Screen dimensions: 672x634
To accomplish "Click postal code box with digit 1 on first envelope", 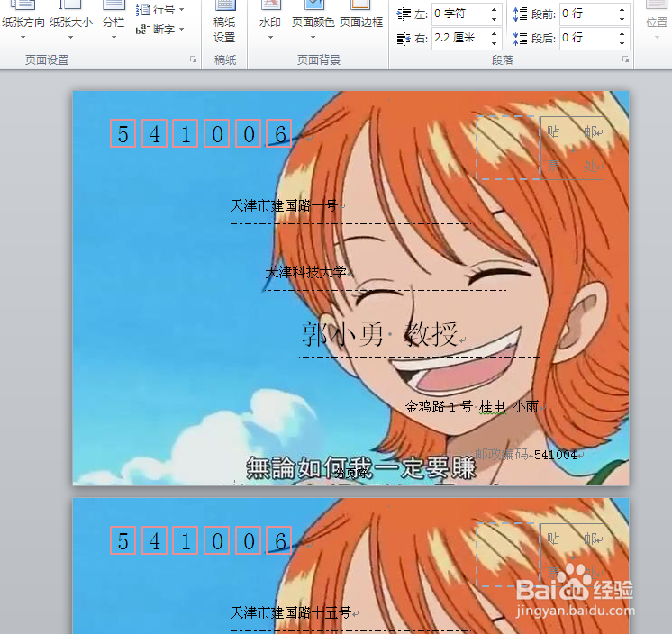I will 186,133.
